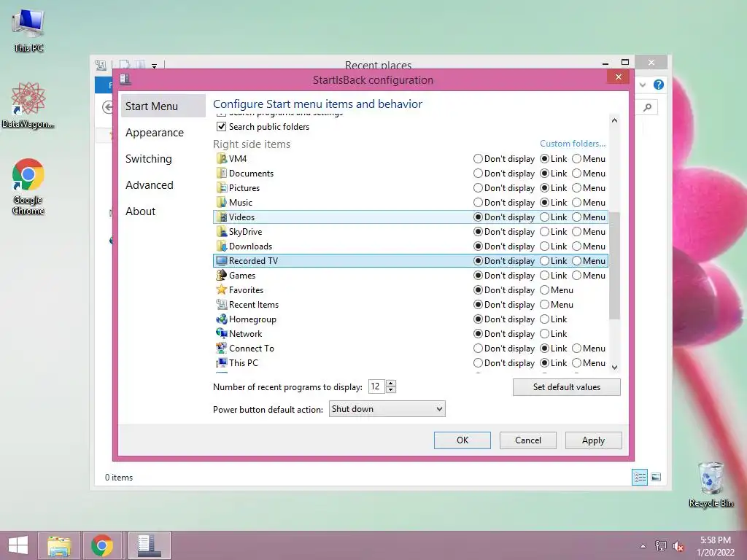The image size is (747, 560).
Task: Click the recent programs number field
Action: click(x=377, y=386)
